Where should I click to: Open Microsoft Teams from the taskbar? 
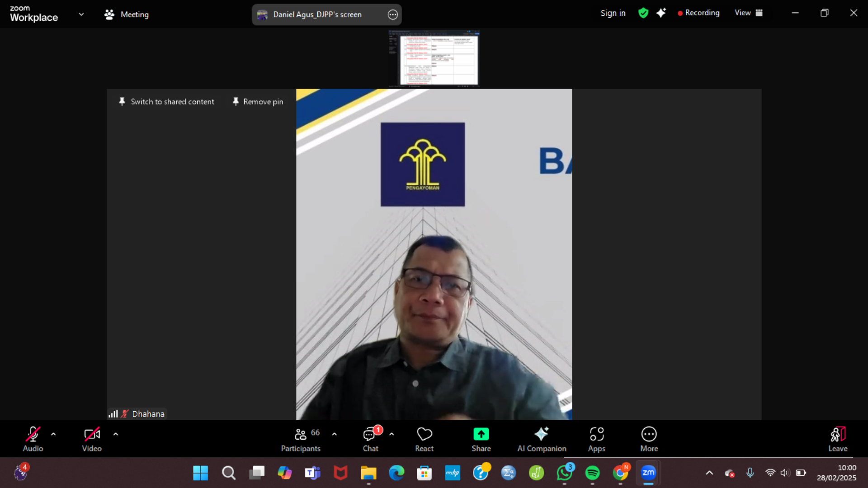pos(312,473)
